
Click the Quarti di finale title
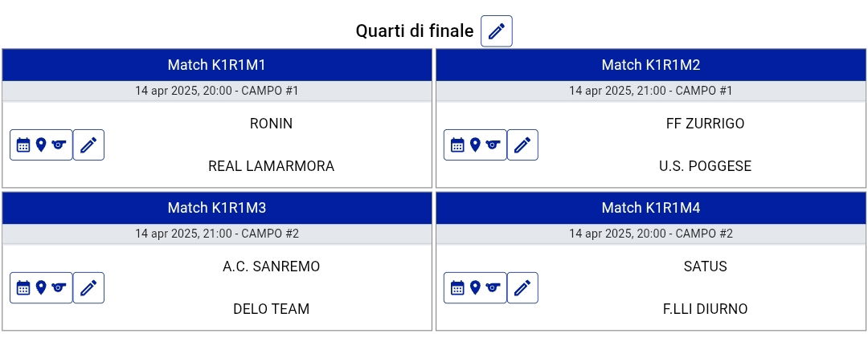415,31
